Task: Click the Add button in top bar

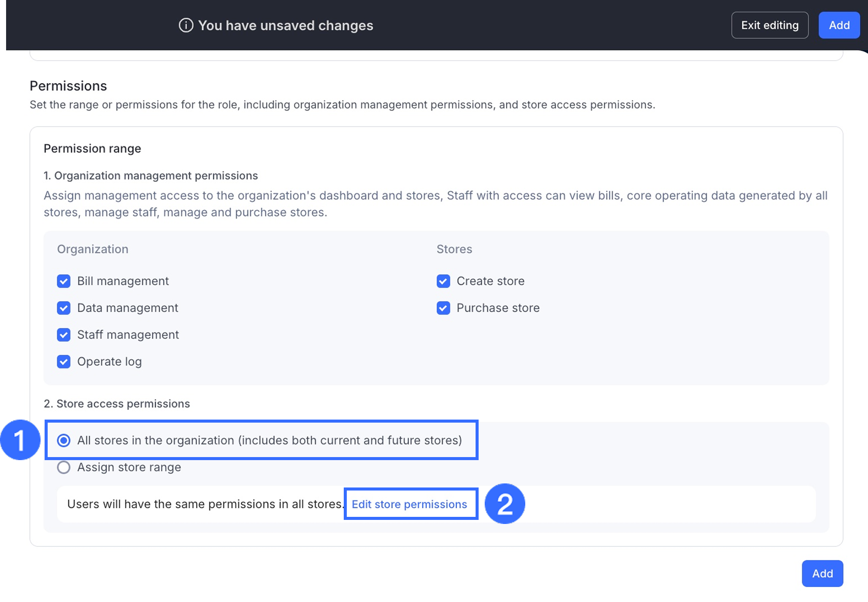Action: click(x=839, y=25)
